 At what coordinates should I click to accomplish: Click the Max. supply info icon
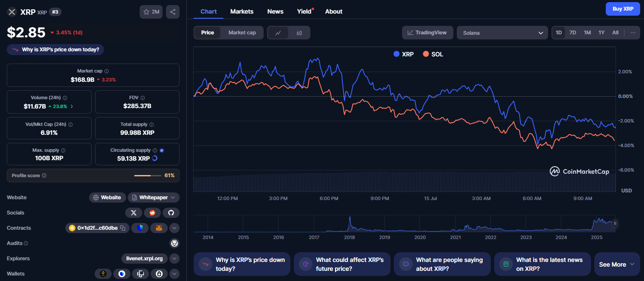63,150
